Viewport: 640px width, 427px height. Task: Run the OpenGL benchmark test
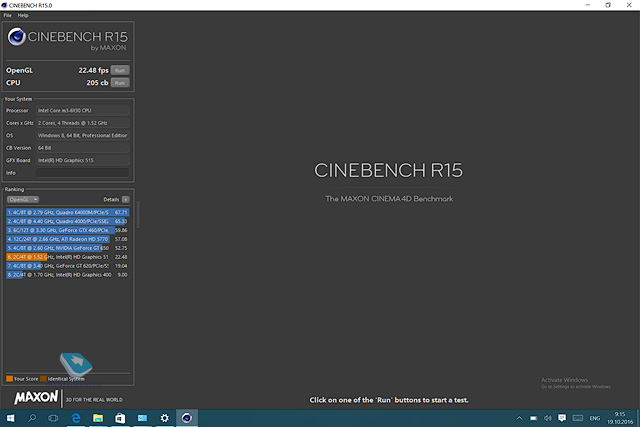coord(120,70)
